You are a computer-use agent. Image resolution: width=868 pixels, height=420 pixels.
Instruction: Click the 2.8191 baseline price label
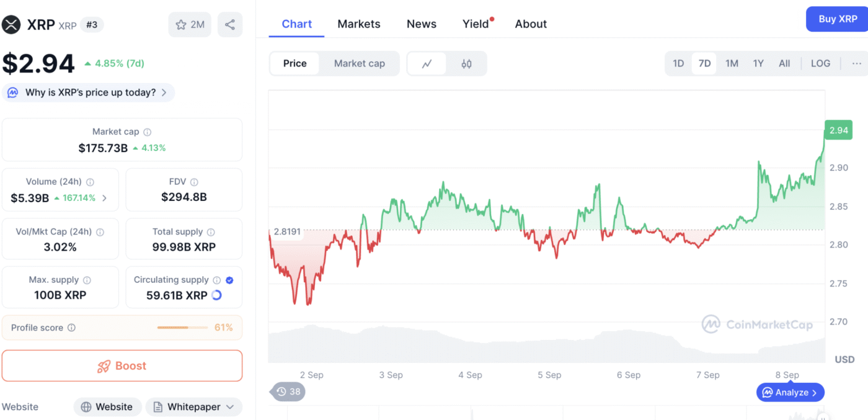(x=287, y=232)
